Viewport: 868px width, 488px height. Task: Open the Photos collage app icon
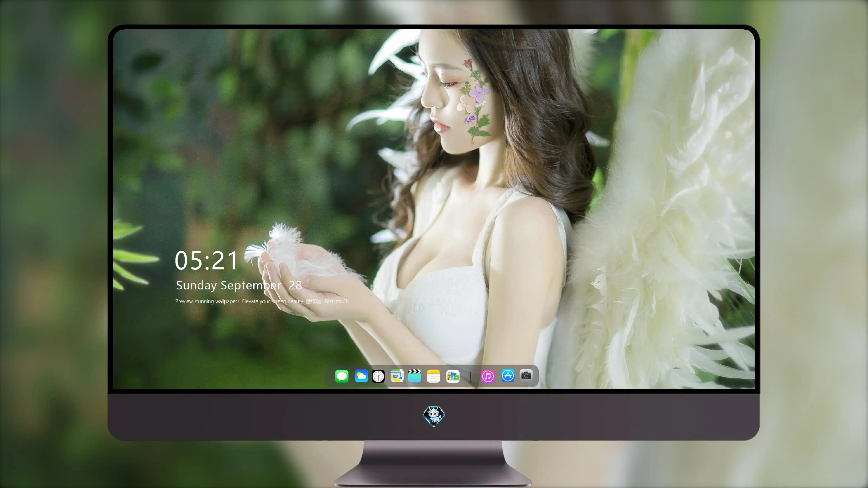point(453,376)
